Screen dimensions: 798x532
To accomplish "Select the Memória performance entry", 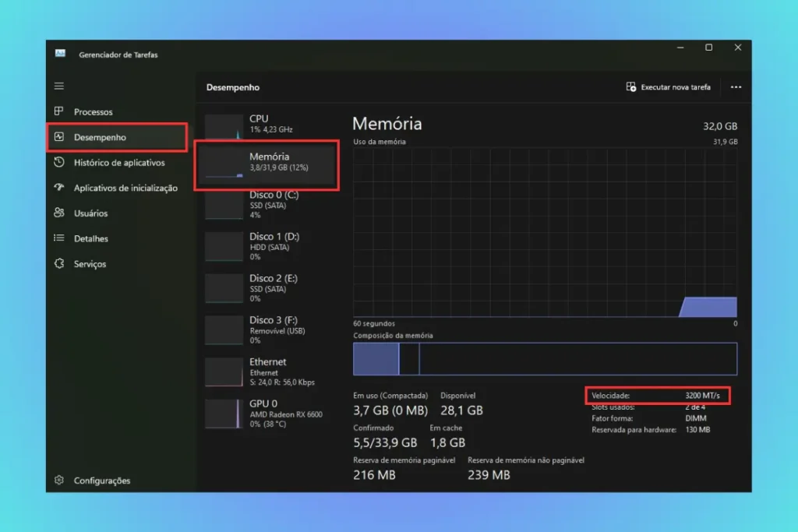I will pyautogui.click(x=267, y=165).
